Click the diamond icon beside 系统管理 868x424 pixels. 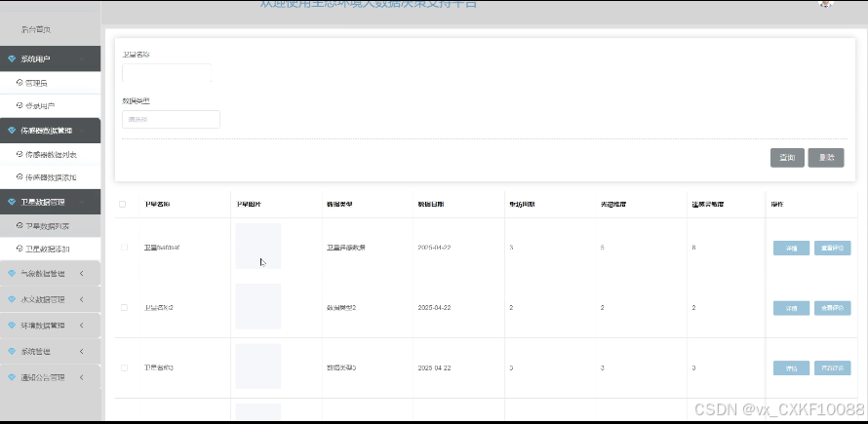[12, 352]
